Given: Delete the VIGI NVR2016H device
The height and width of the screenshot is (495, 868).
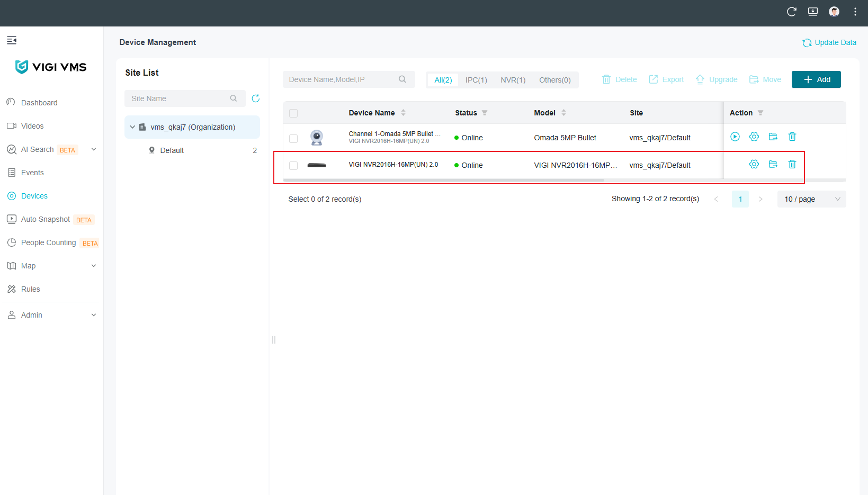Looking at the screenshot, I should (792, 164).
